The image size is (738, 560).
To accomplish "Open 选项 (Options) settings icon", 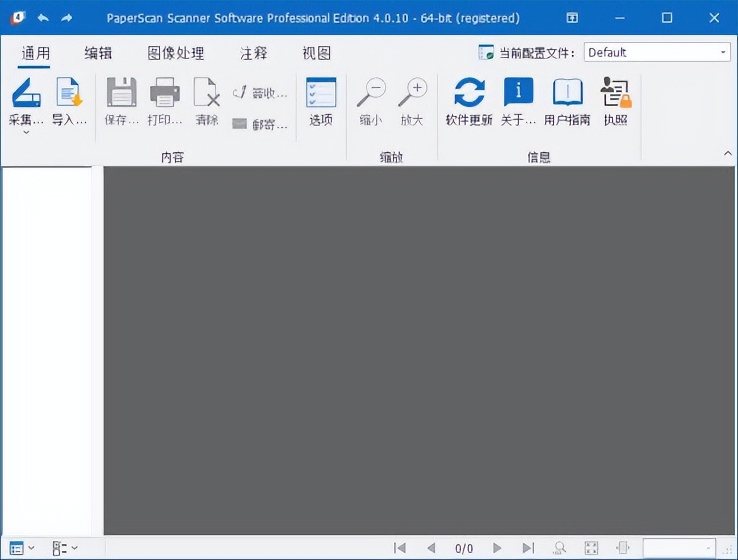I will 321,93.
